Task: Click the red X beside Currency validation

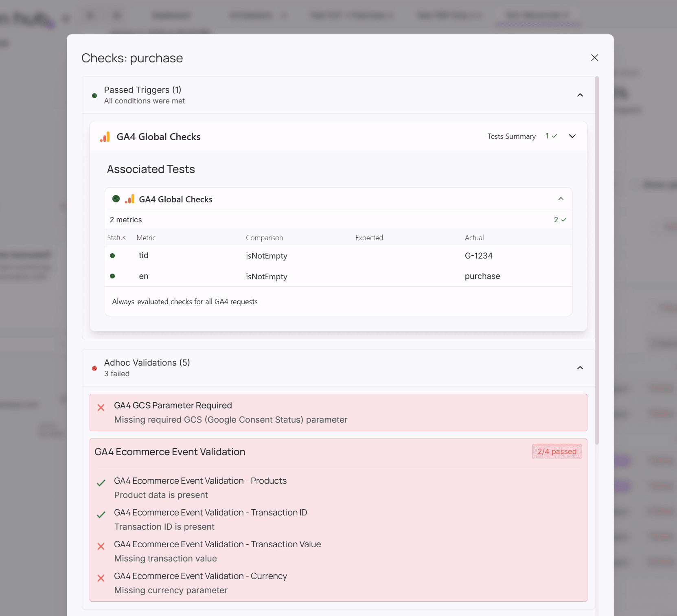Action: 101,578
